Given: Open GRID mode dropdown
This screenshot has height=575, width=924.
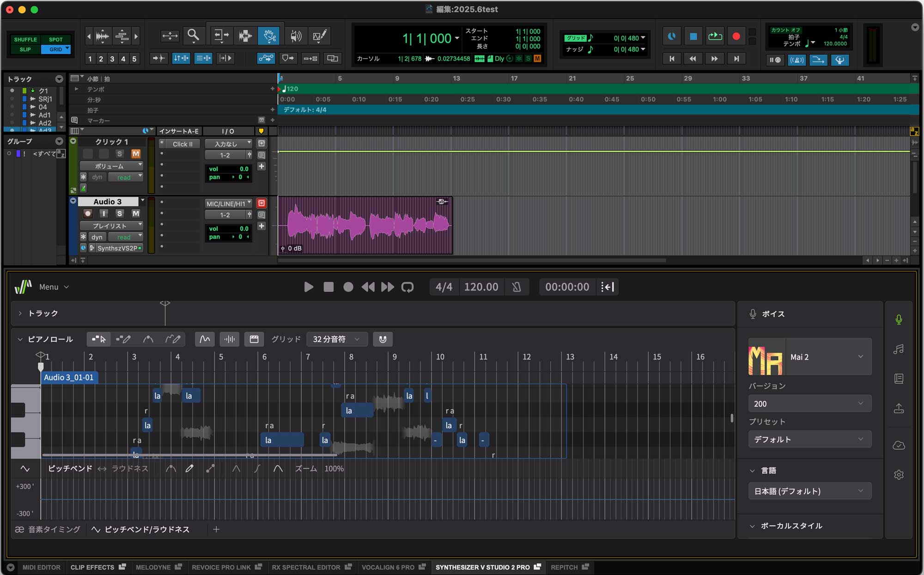Looking at the screenshot, I should pos(67,48).
